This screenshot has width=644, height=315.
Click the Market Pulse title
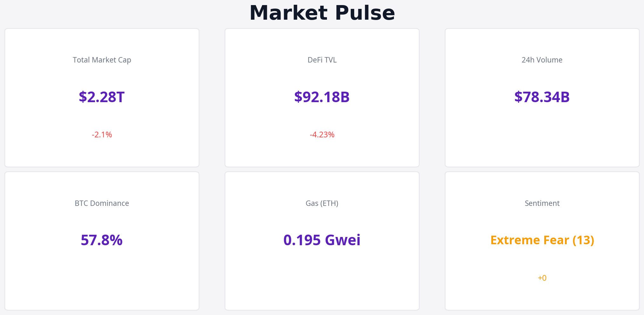coord(322,13)
